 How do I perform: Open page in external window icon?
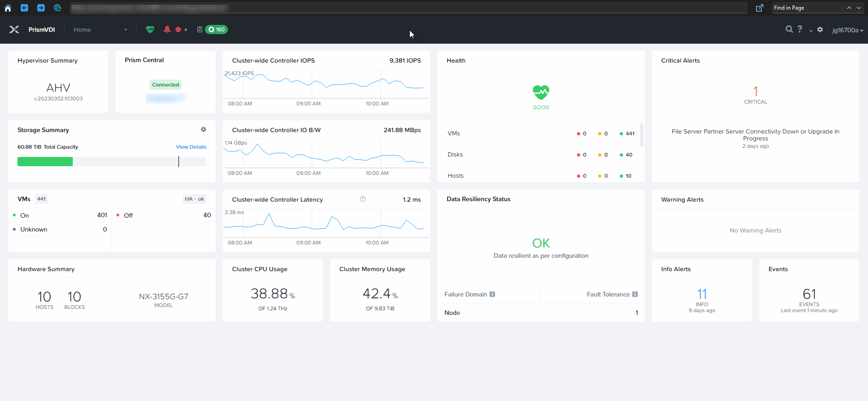[x=759, y=8]
